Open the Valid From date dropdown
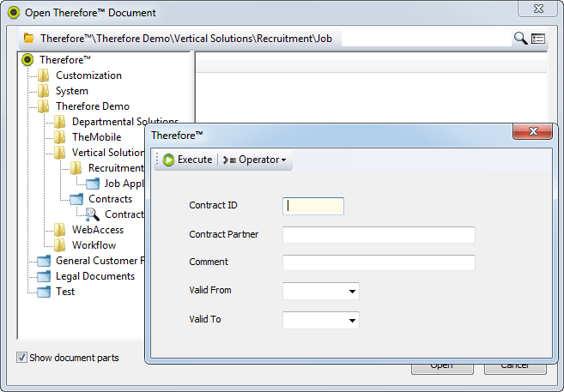 352,292
